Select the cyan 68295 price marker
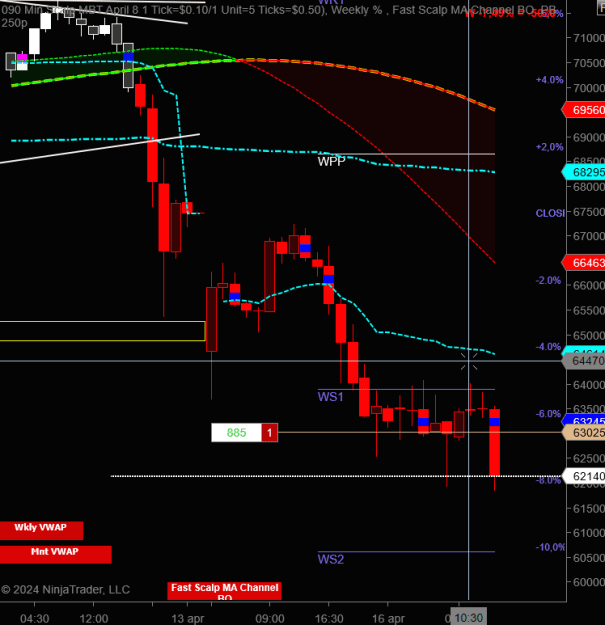605x625 pixels. pos(584,172)
